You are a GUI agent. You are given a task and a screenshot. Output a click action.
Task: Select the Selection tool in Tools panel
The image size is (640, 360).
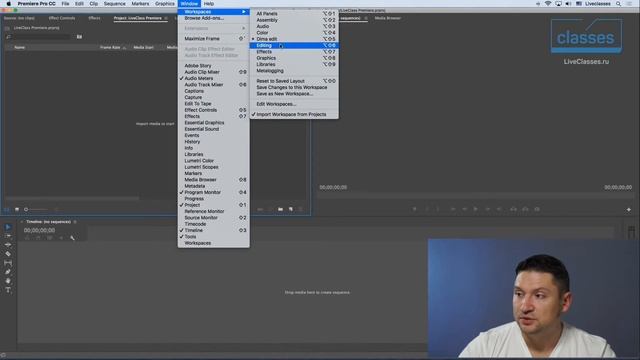click(8, 227)
